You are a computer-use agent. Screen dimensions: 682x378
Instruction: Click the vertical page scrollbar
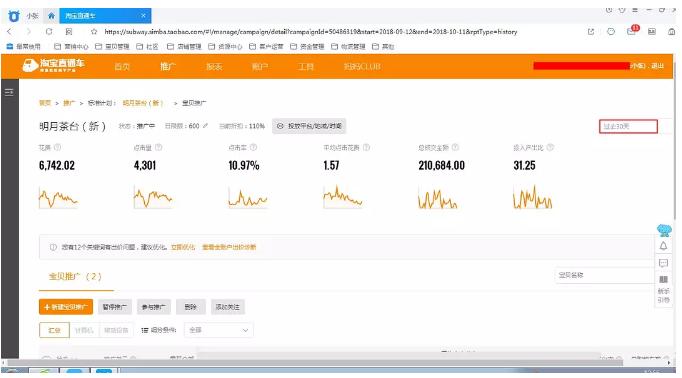click(x=675, y=141)
